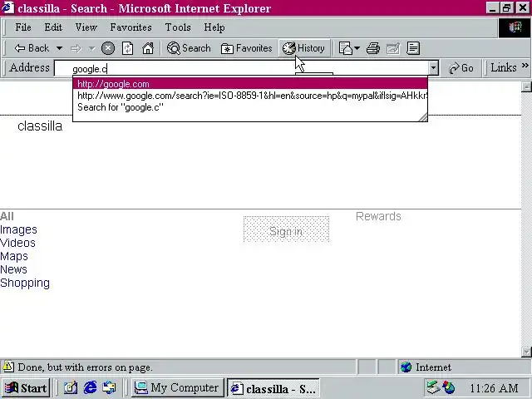Click the Print icon
Viewport: 532px width, 399px height.
(373, 48)
